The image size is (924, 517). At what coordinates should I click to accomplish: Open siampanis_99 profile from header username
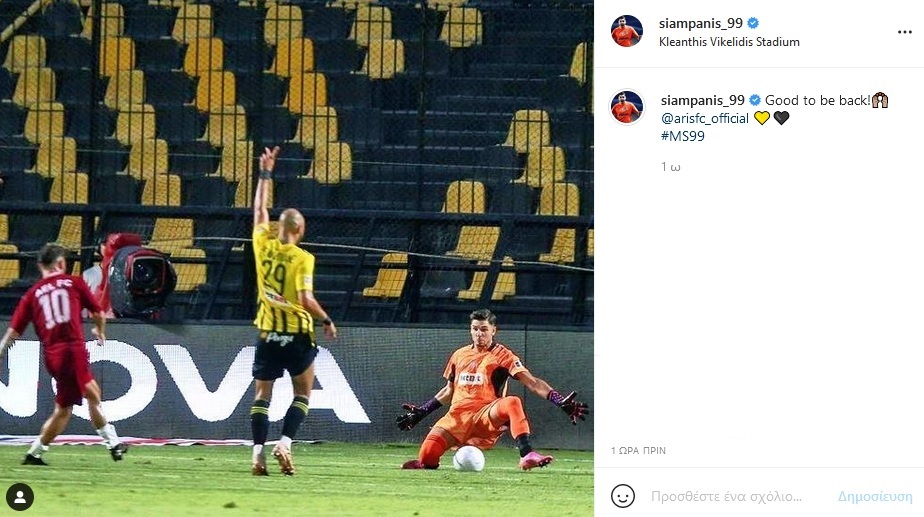coord(701,24)
